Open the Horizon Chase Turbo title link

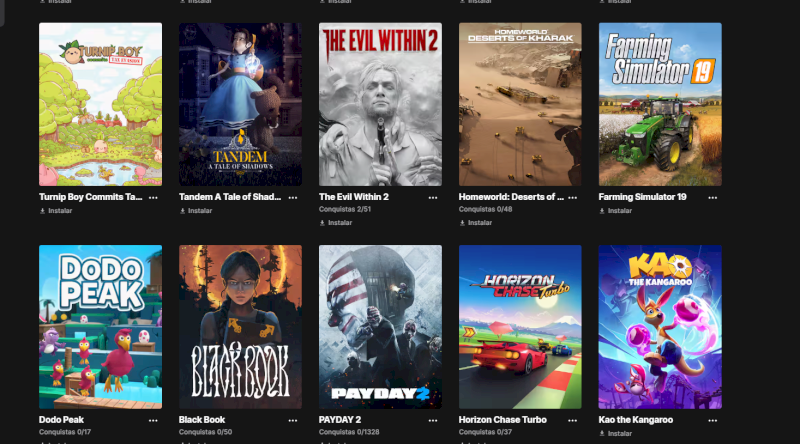[x=503, y=420]
